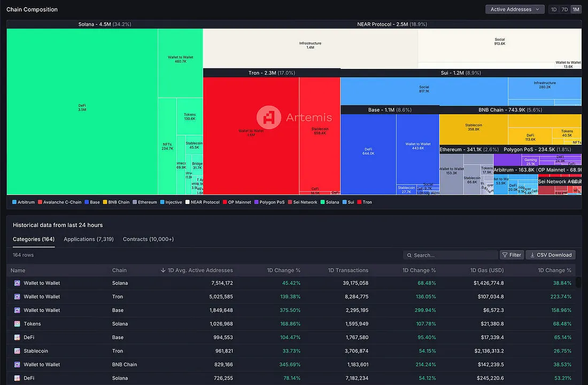Toggle BNB Chain legend entry

coord(116,202)
